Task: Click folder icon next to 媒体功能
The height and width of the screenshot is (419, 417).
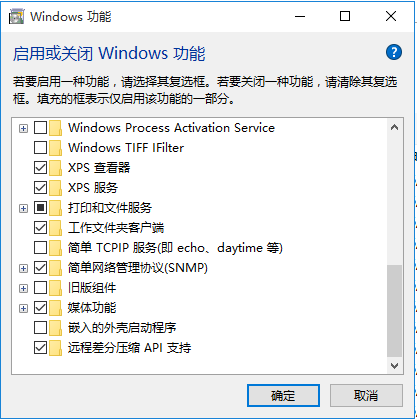Action: click(55, 308)
